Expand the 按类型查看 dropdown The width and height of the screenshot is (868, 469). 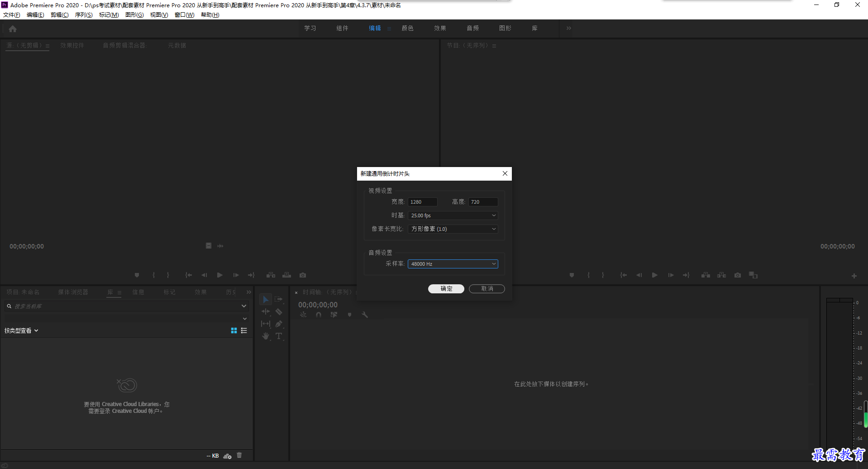coord(21,330)
